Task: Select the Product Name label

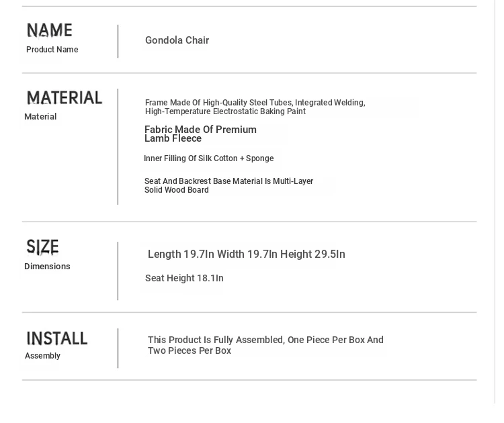Action: pyautogui.click(x=52, y=50)
